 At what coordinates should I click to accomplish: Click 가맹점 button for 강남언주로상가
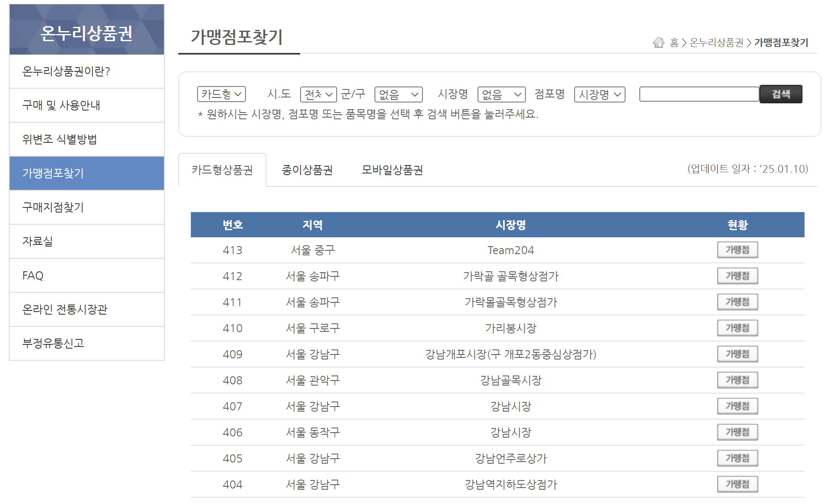tap(737, 458)
